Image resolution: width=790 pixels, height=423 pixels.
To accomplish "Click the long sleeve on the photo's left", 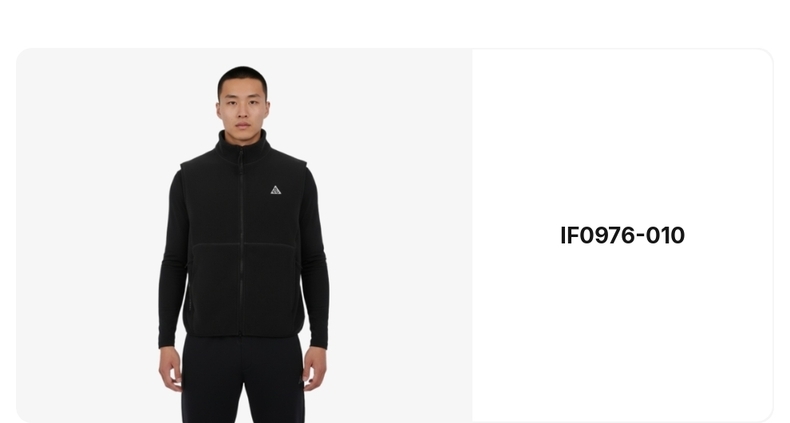I will (x=173, y=262).
